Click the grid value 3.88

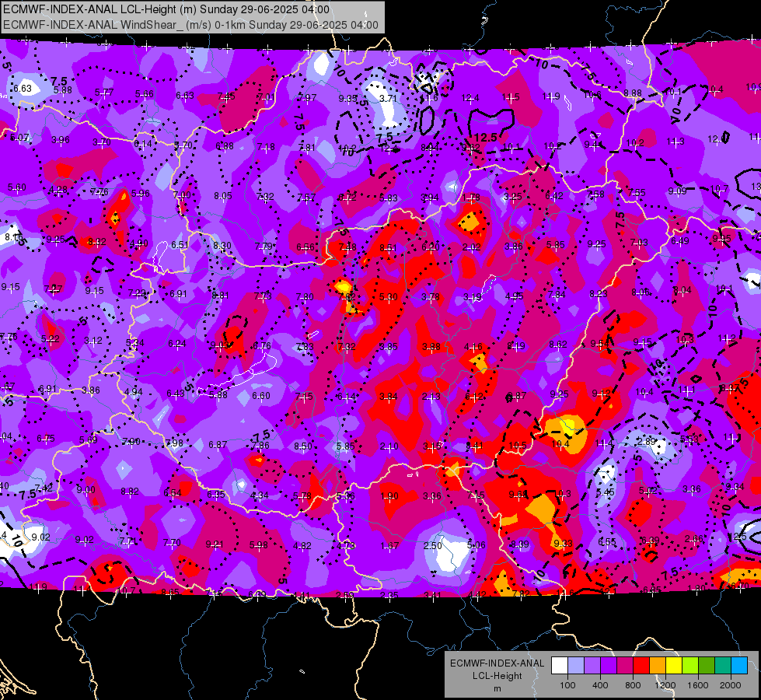[x=431, y=346]
